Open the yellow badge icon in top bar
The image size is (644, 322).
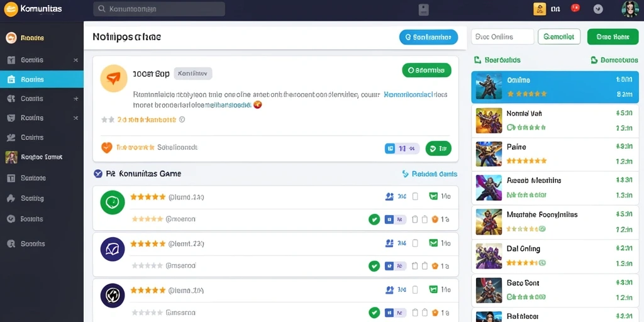tap(540, 9)
